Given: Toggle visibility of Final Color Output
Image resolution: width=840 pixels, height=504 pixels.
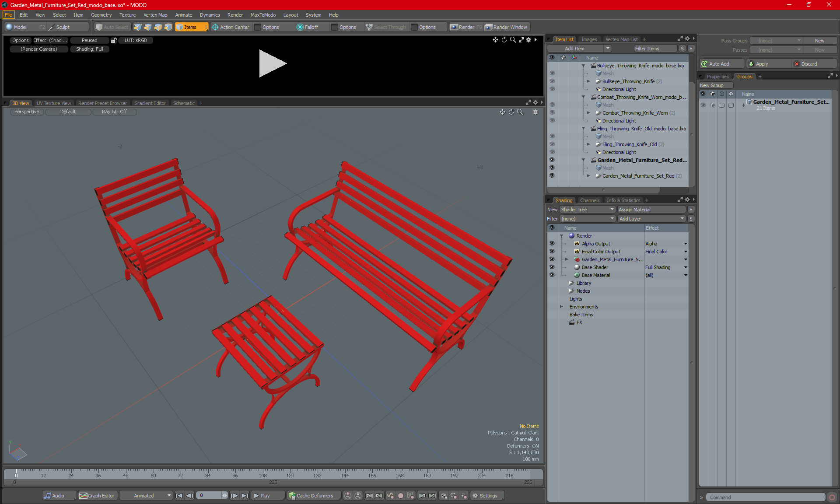Looking at the screenshot, I should (x=552, y=252).
